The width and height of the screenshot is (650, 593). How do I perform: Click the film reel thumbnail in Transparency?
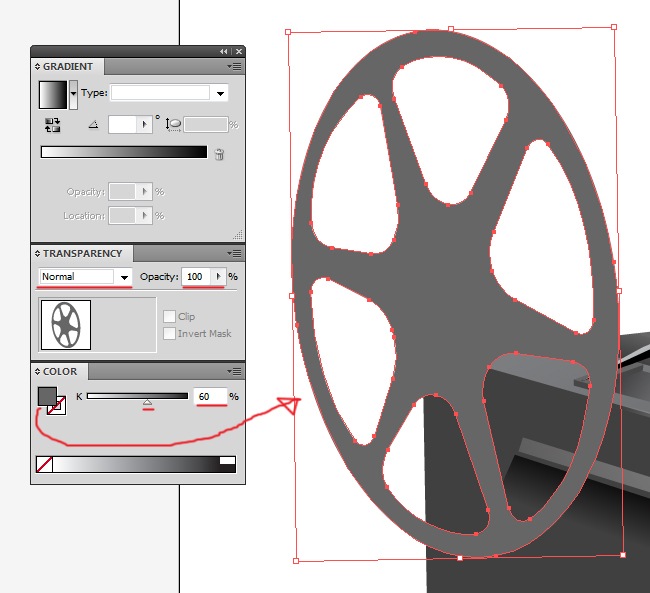66,325
